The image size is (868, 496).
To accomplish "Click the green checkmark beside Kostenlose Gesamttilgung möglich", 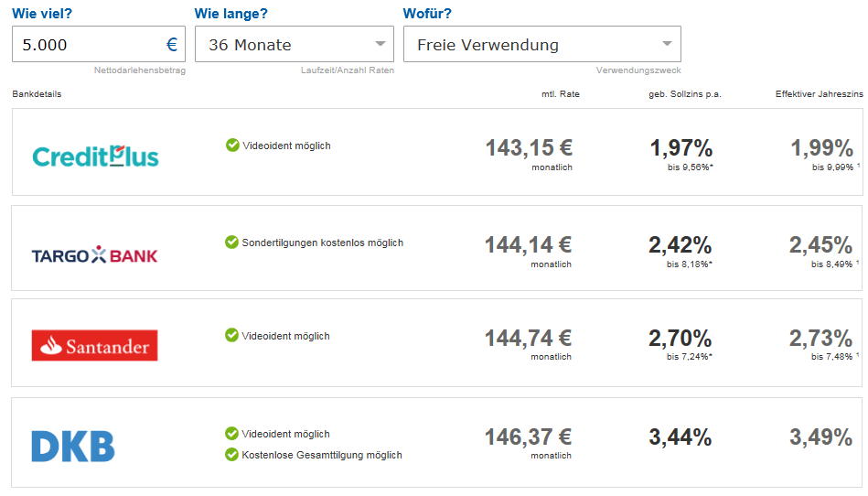I will (x=231, y=455).
